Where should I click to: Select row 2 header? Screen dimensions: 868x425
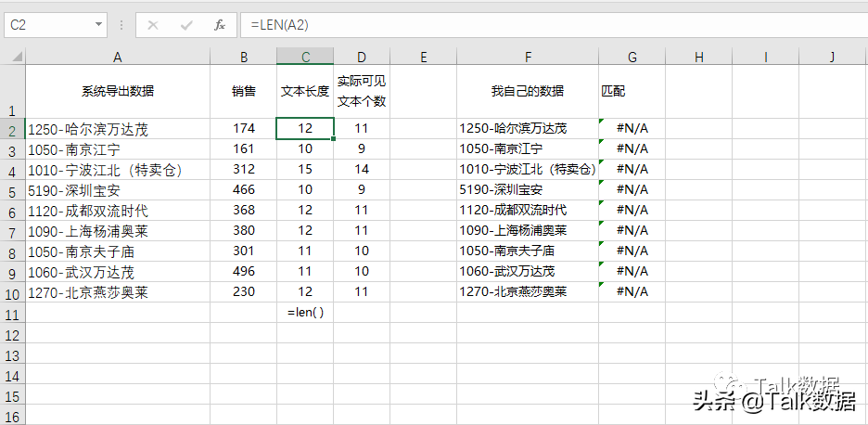12,129
